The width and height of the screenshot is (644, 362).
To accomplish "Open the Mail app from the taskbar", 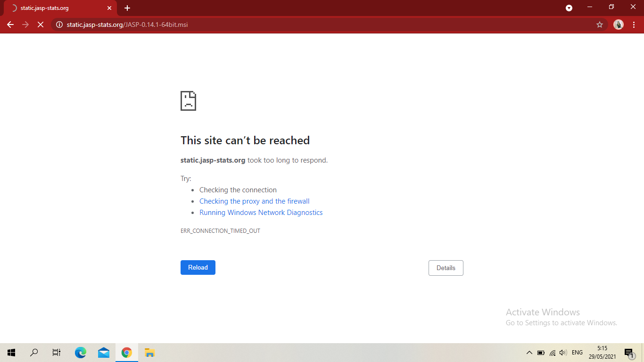I will pyautogui.click(x=103, y=352).
